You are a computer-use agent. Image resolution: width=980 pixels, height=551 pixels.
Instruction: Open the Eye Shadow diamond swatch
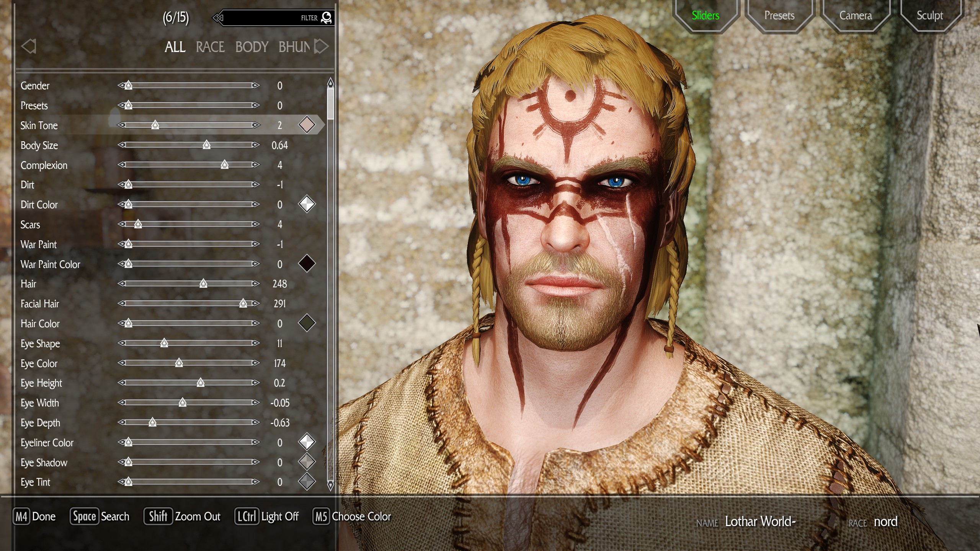[x=307, y=462]
